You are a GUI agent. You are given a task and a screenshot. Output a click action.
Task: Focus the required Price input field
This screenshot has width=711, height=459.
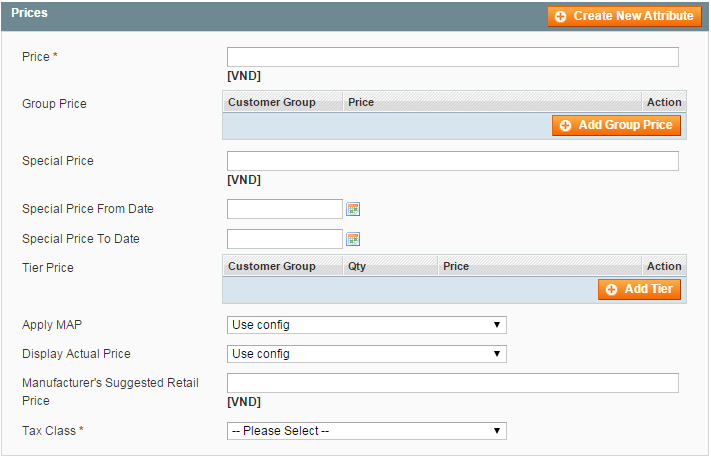pyautogui.click(x=452, y=57)
